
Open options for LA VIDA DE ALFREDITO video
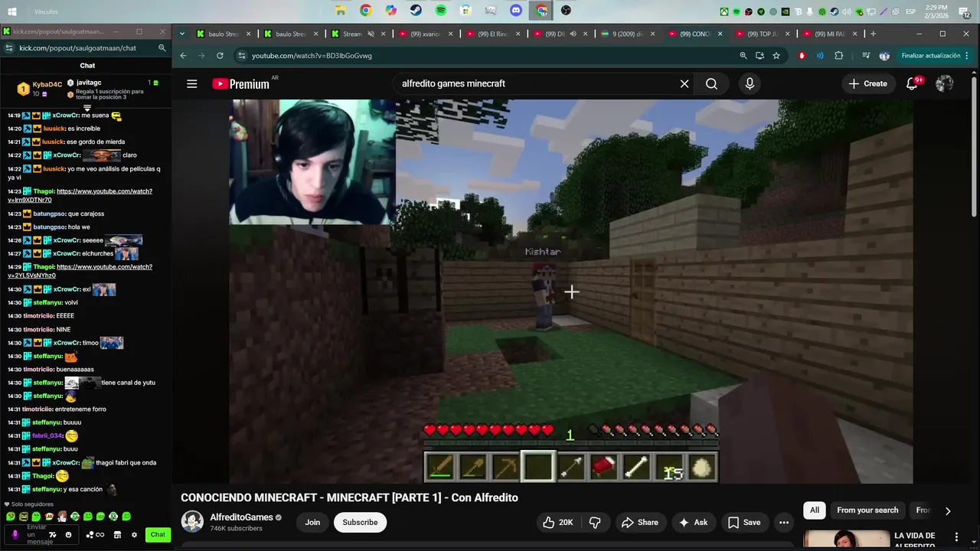[x=956, y=536]
